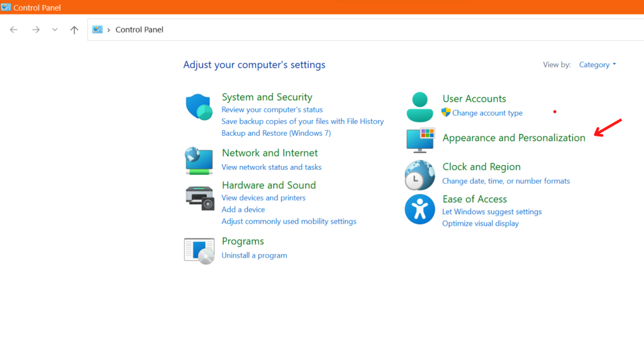Open Hardware and Sound category
Image resolution: width=644 pixels, height=362 pixels.
coord(269,185)
